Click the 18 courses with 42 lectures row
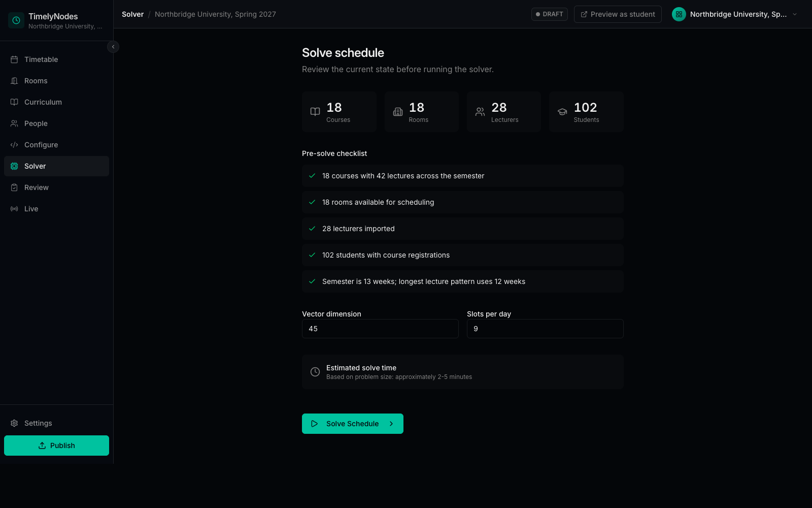Screen dimensions: 812x508 click(x=463, y=176)
